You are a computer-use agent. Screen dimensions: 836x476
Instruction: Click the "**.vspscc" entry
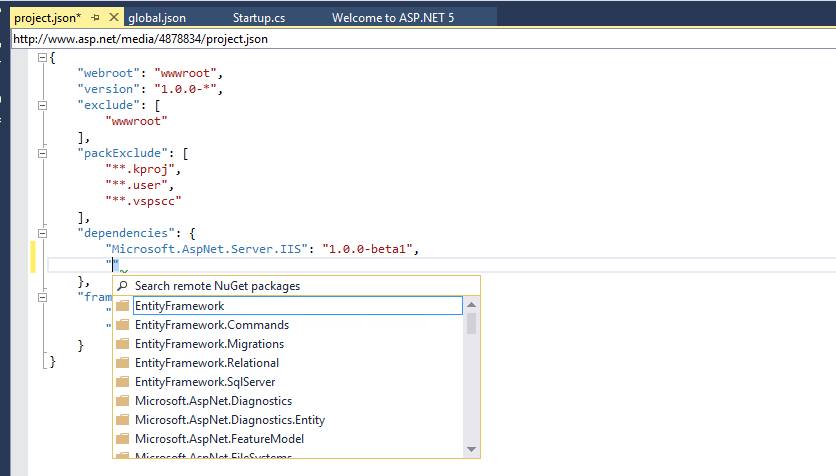click(x=143, y=201)
